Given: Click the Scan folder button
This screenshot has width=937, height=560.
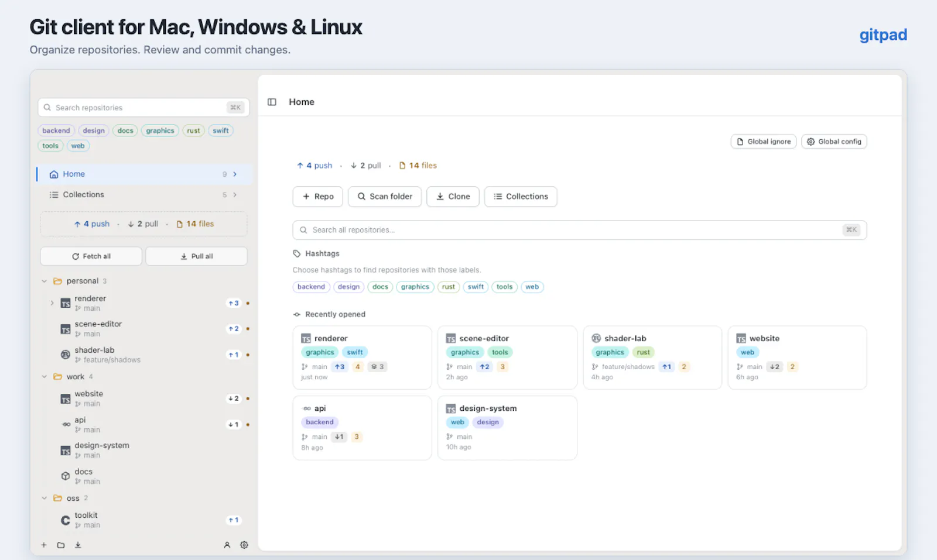Looking at the screenshot, I should pyautogui.click(x=385, y=197).
